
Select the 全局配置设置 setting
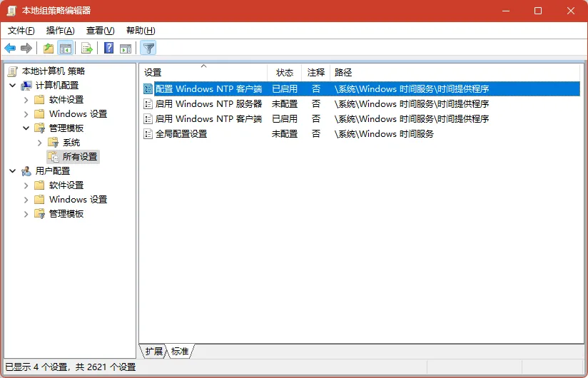[x=181, y=134]
